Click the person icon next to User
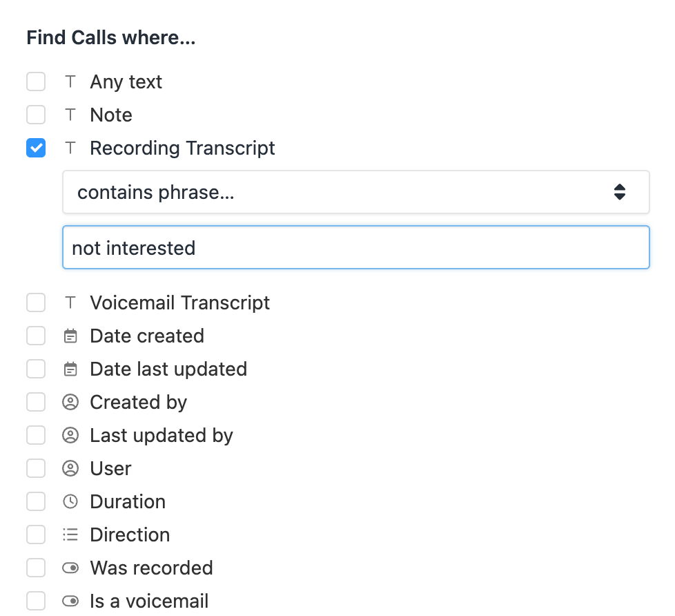Viewport: 675px width, 616px height. tap(70, 469)
